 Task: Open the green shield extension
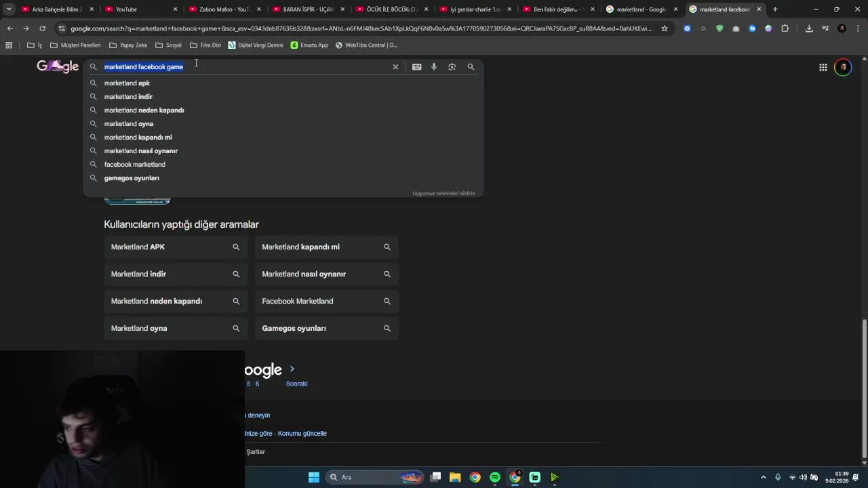719,28
